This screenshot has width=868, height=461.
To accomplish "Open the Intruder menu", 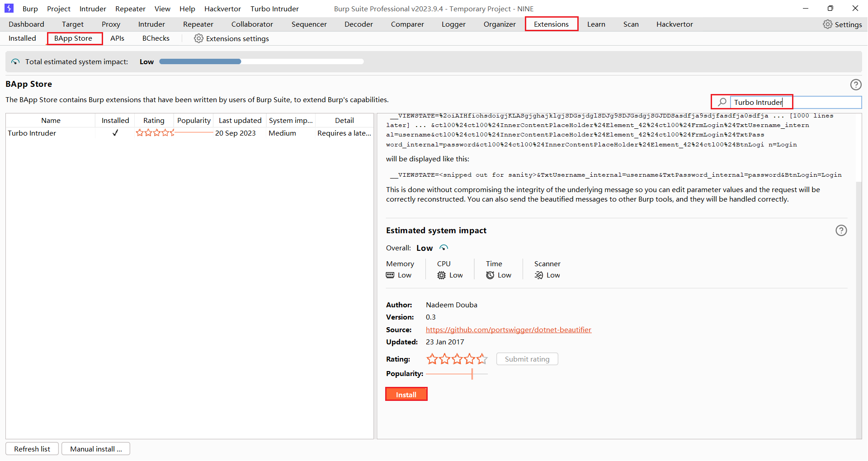I will pyautogui.click(x=93, y=9).
